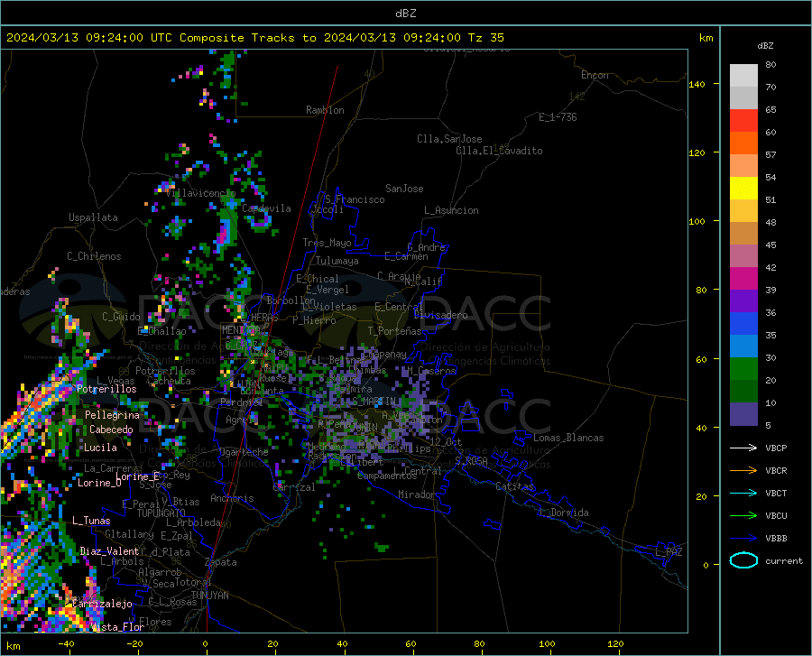Click the Vista_Flor station label
This screenshot has width=812, height=656.
pos(117,627)
